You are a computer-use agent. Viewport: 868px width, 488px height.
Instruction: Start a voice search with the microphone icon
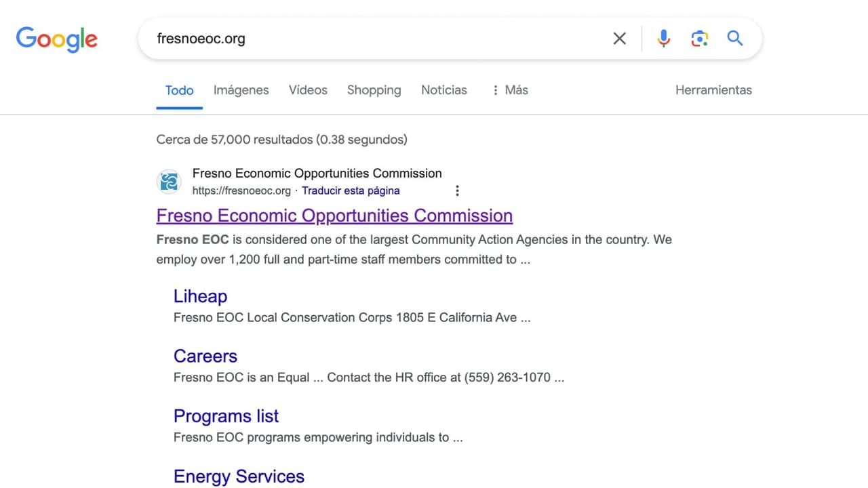pyautogui.click(x=663, y=39)
